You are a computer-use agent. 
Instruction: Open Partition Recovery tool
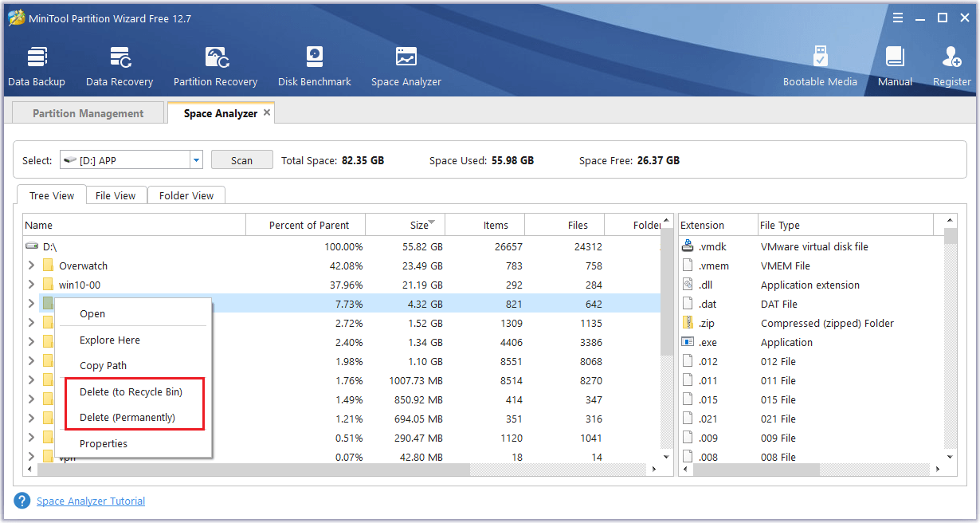coord(216,66)
